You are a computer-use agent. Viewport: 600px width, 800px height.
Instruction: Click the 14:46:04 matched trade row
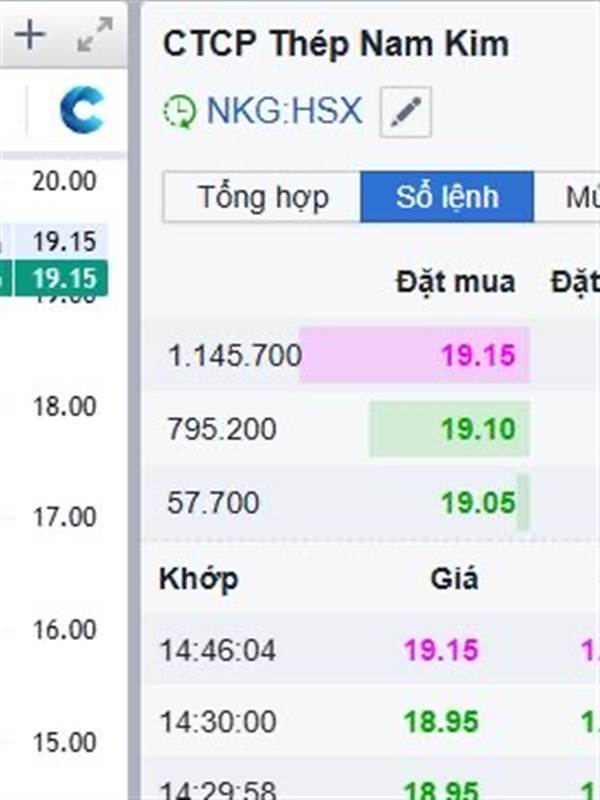click(x=371, y=650)
